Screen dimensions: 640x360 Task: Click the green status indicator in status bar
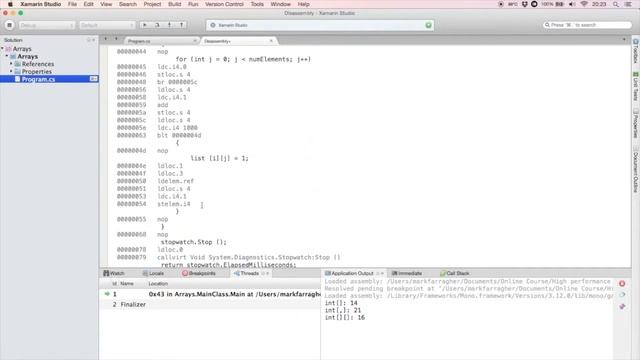(x=428, y=25)
